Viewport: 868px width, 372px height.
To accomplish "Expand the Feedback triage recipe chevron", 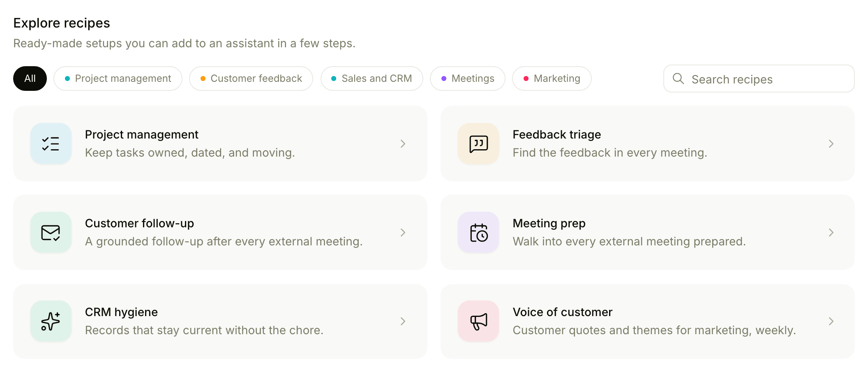I will click(x=831, y=143).
